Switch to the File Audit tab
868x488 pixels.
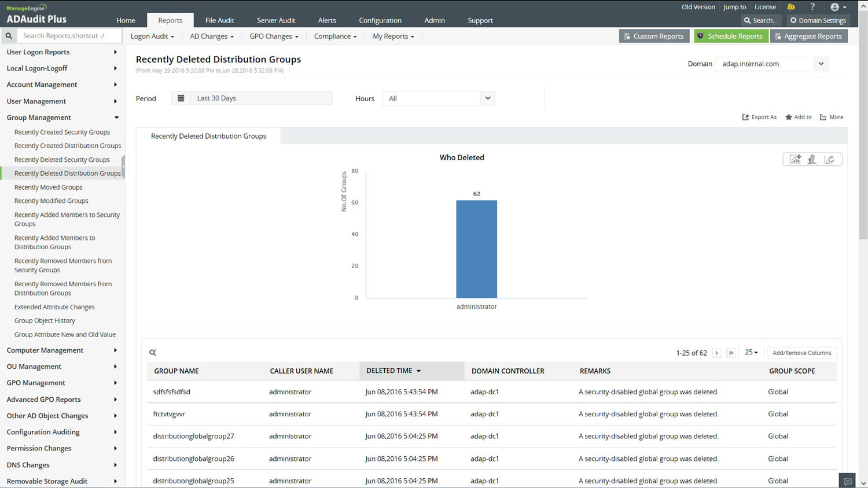219,20
